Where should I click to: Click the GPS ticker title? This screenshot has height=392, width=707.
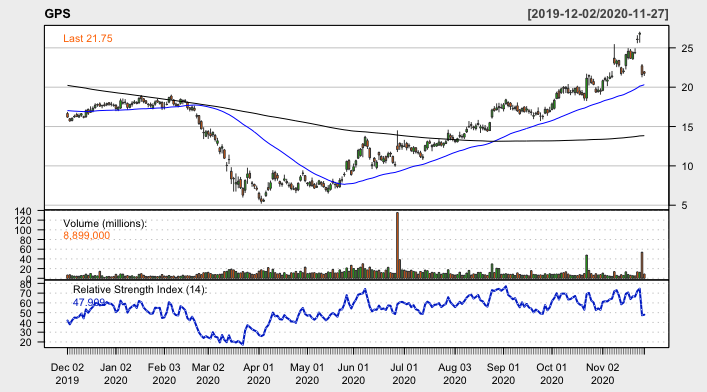click(x=57, y=14)
